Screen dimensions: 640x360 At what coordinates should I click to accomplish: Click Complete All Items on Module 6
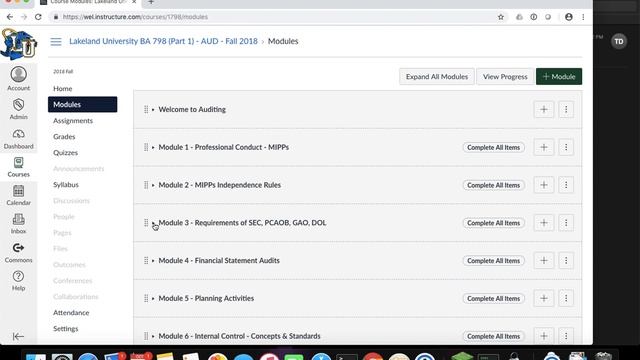click(493, 336)
